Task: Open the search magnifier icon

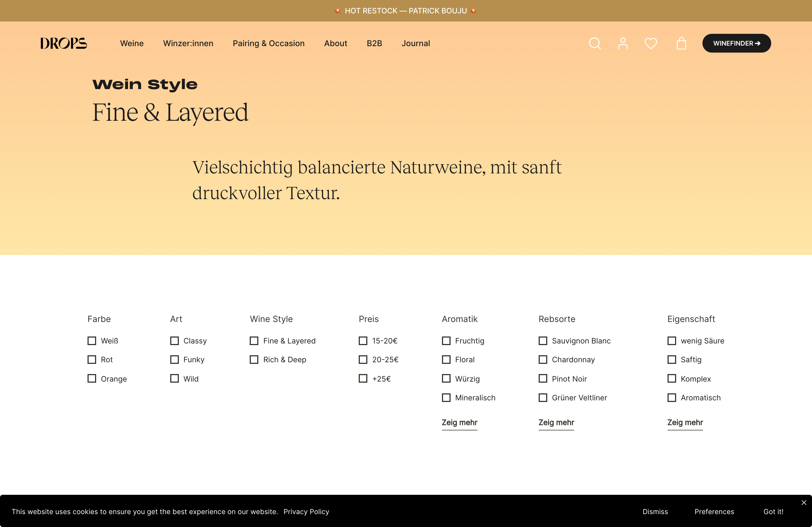Action: coord(595,43)
